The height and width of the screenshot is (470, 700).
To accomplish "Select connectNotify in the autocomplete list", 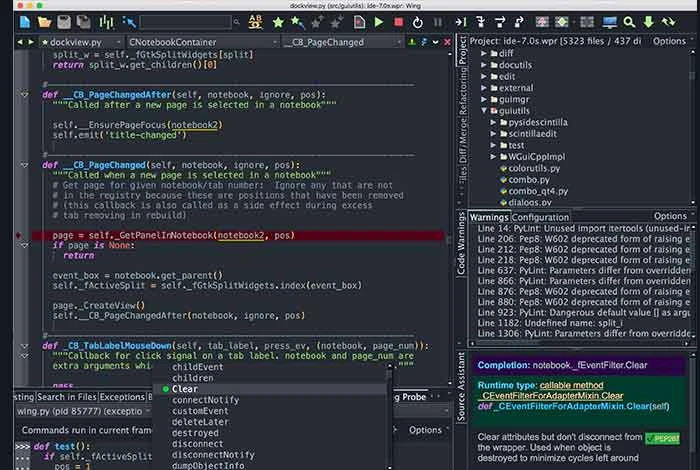I will click(x=270, y=400).
